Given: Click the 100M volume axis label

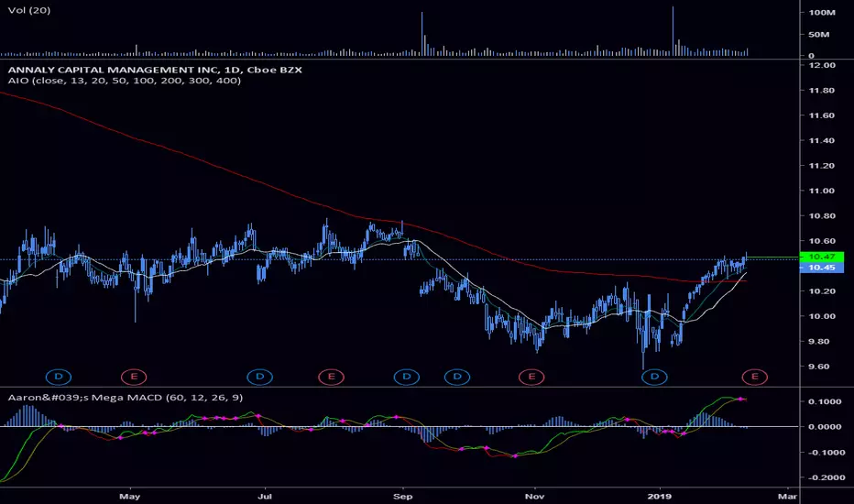Looking at the screenshot, I should click(x=822, y=12).
